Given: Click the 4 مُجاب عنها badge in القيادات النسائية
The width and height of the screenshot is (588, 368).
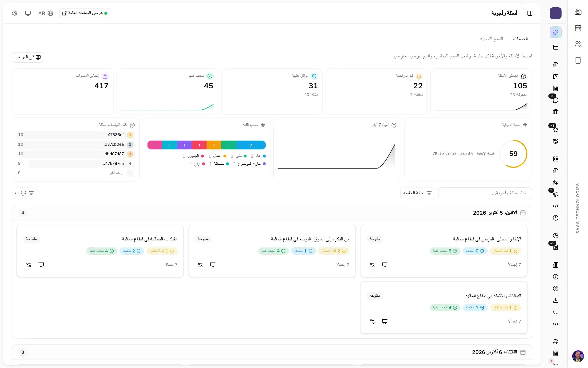Looking at the screenshot, I should click(101, 251).
